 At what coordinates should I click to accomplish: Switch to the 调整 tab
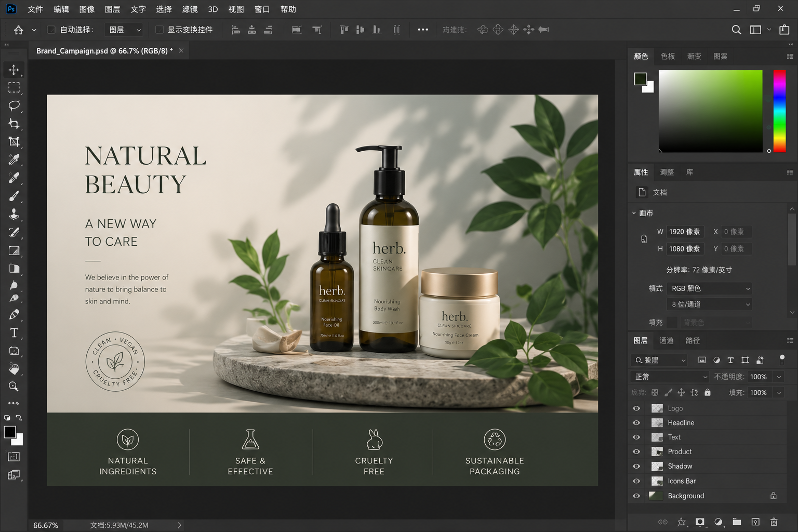667,172
